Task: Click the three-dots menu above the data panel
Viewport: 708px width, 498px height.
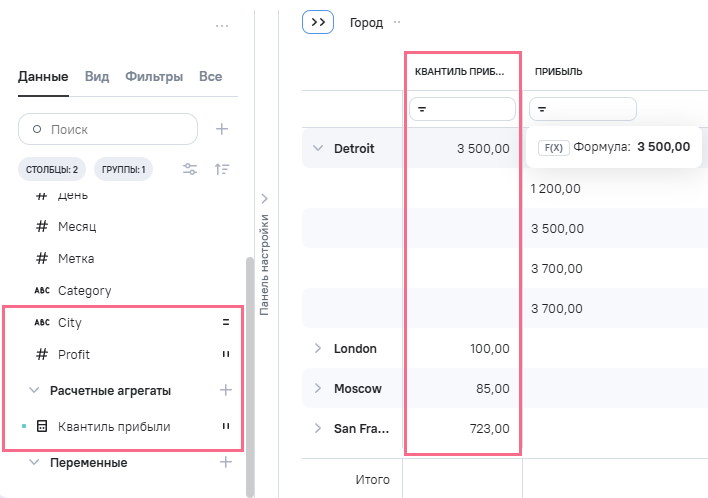Action: [x=222, y=26]
